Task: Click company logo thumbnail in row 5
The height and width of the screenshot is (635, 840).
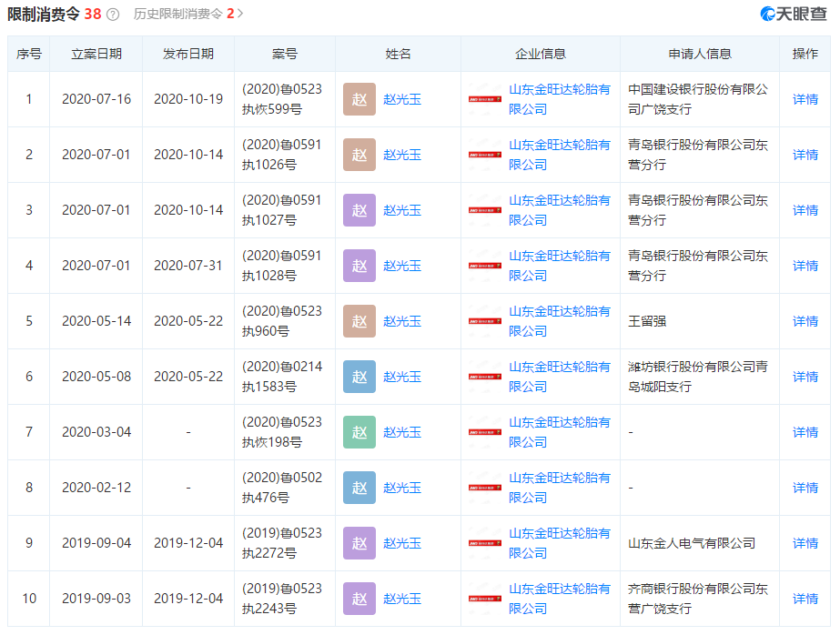Action: 485,321
